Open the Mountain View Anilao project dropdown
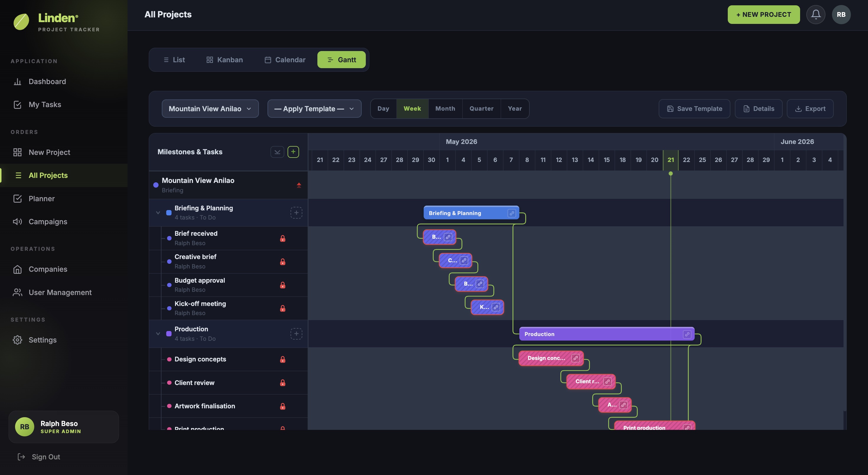Viewport: 868px width, 475px height. [x=210, y=108]
